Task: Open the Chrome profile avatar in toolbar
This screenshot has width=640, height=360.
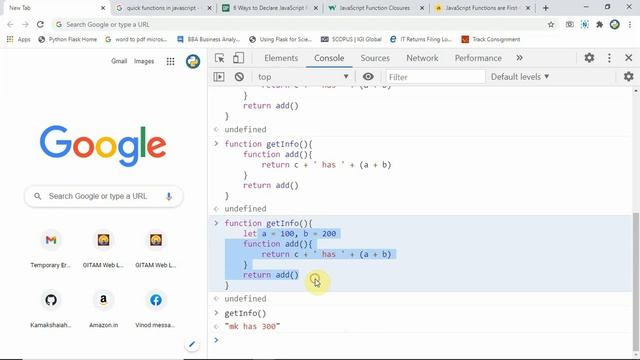Action: 615,24
